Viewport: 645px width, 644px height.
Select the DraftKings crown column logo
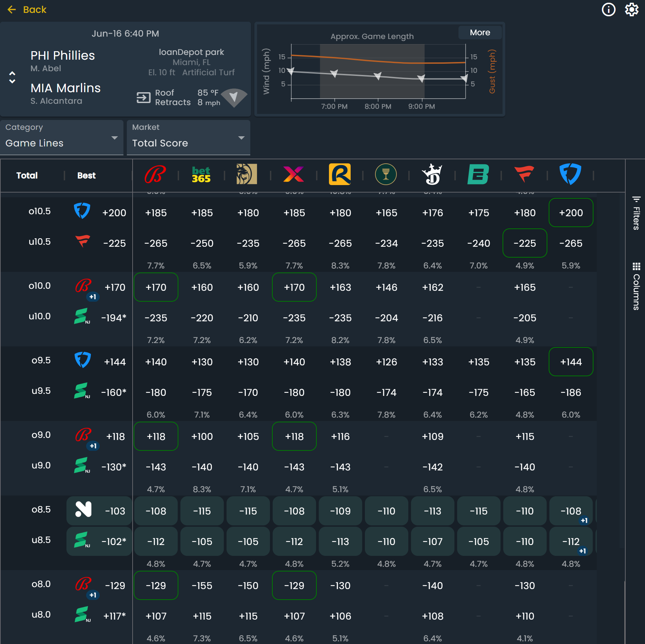[432, 174]
